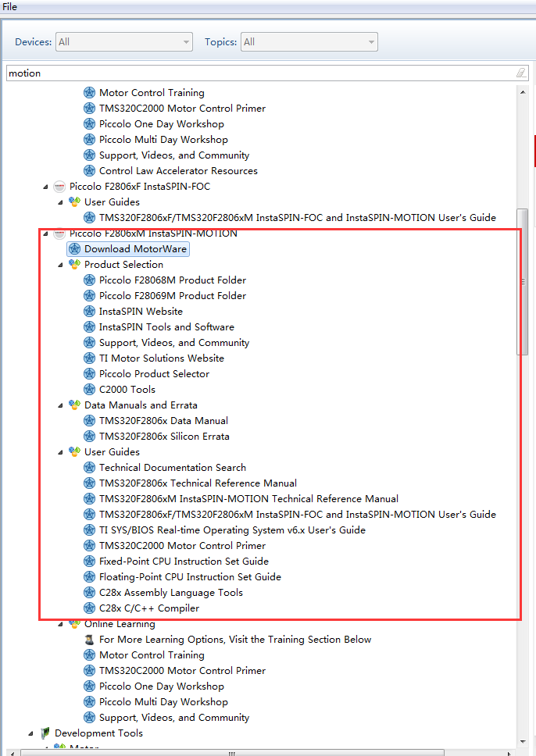Click Data Manuals and Errata group icon
Viewport: 536px width, 756px height.
pyautogui.click(x=74, y=405)
